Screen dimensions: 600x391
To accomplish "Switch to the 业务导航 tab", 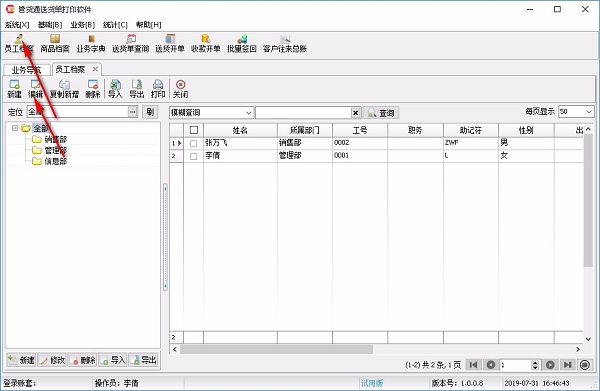I will [27, 70].
